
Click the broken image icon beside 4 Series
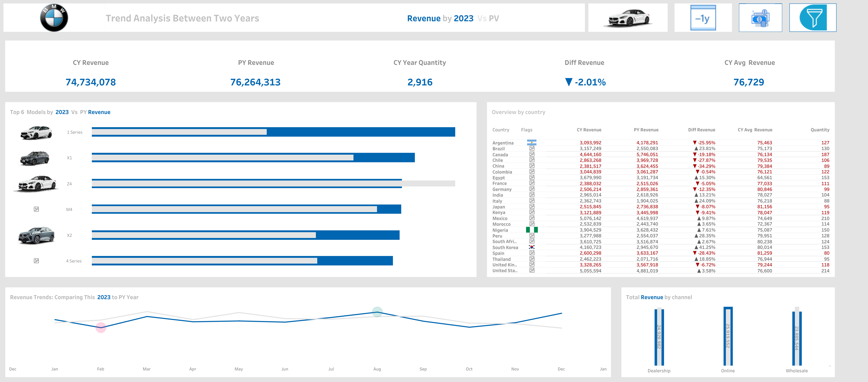36,261
